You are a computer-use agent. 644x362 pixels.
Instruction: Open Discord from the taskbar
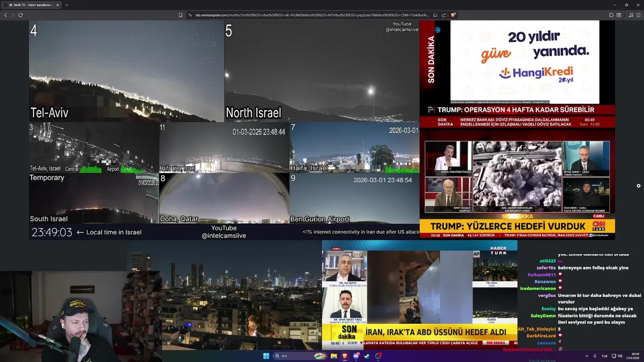coord(356,356)
